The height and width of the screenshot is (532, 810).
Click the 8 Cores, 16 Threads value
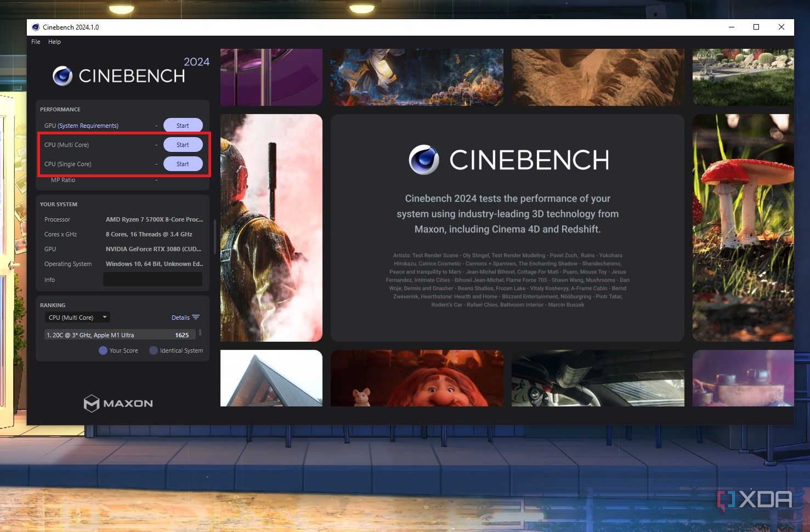point(149,234)
